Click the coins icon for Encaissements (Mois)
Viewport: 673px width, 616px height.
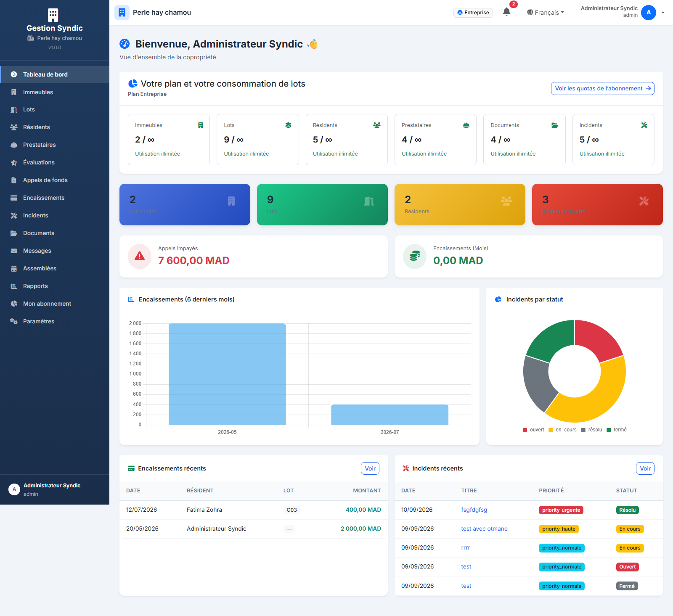(415, 256)
